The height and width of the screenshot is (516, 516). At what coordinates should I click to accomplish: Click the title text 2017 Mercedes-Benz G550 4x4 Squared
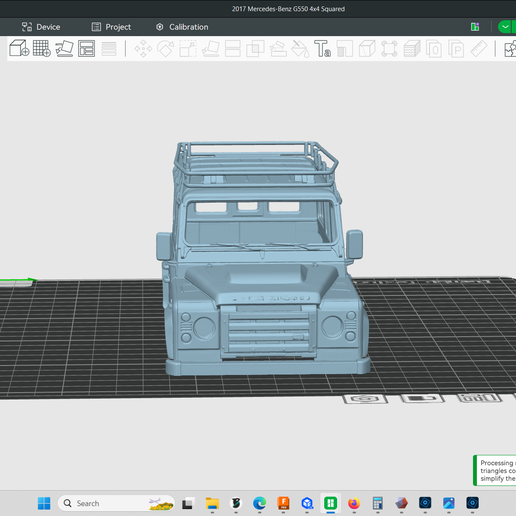point(288,9)
